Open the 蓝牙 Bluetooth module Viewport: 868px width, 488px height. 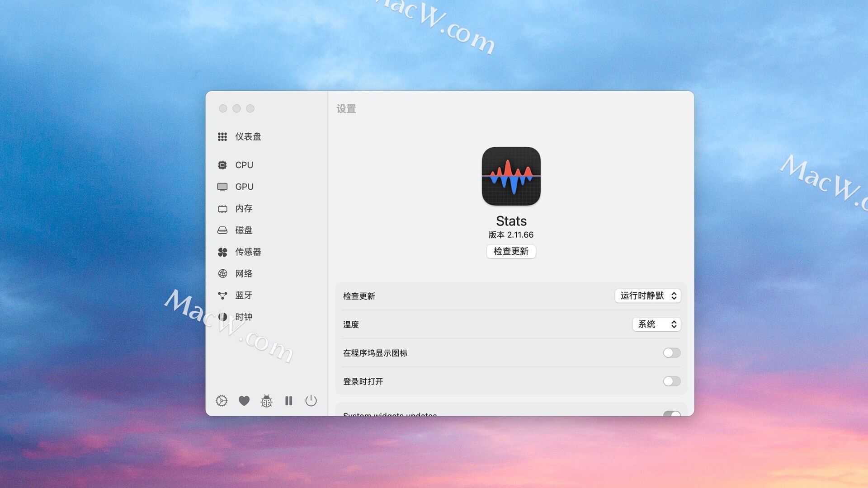pos(244,295)
